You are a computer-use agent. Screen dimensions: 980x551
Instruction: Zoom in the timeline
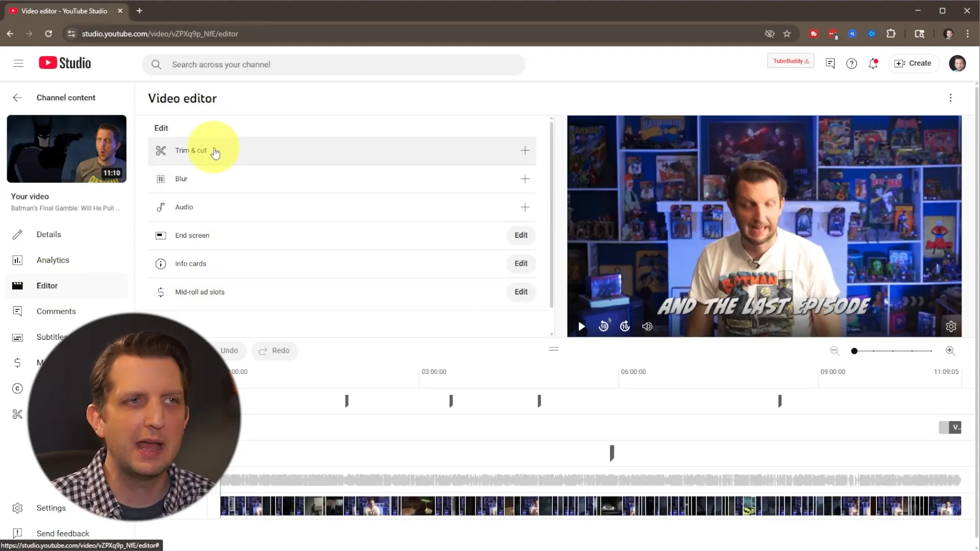point(950,350)
